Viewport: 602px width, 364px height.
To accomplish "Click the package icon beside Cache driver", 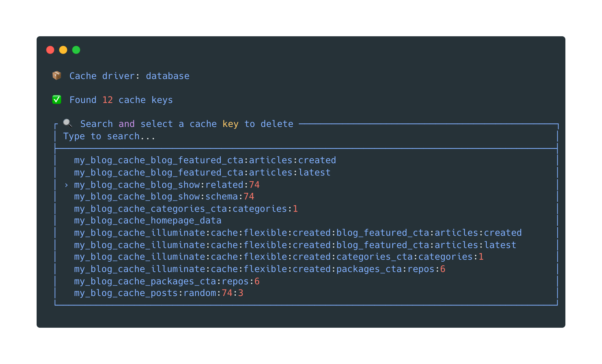I will click(57, 76).
